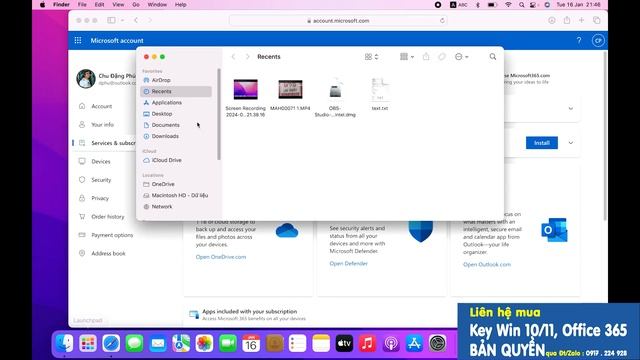Open Security in Microsoft sidebar
Image resolution: width=640 pixels, height=360 pixels.
point(101,180)
